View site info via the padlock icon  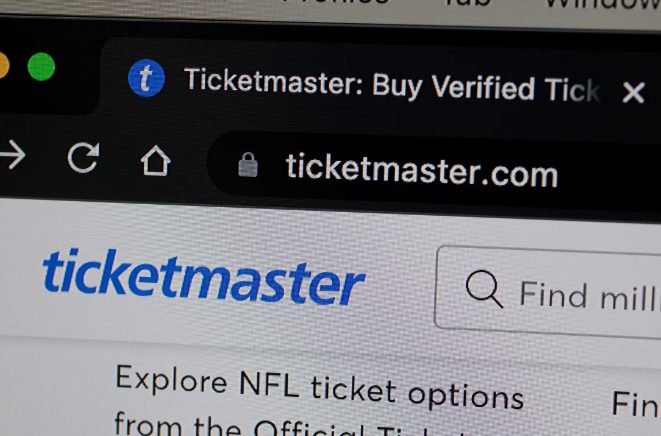[x=248, y=164]
